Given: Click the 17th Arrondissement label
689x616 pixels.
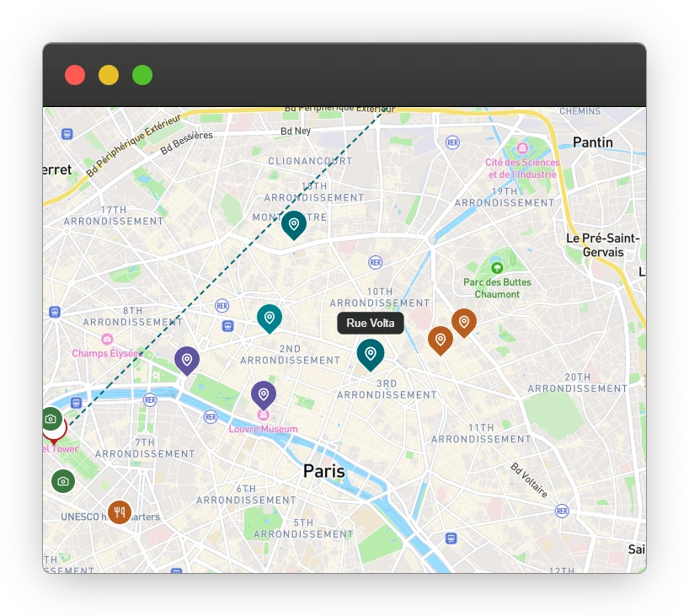Looking at the screenshot, I should (114, 216).
